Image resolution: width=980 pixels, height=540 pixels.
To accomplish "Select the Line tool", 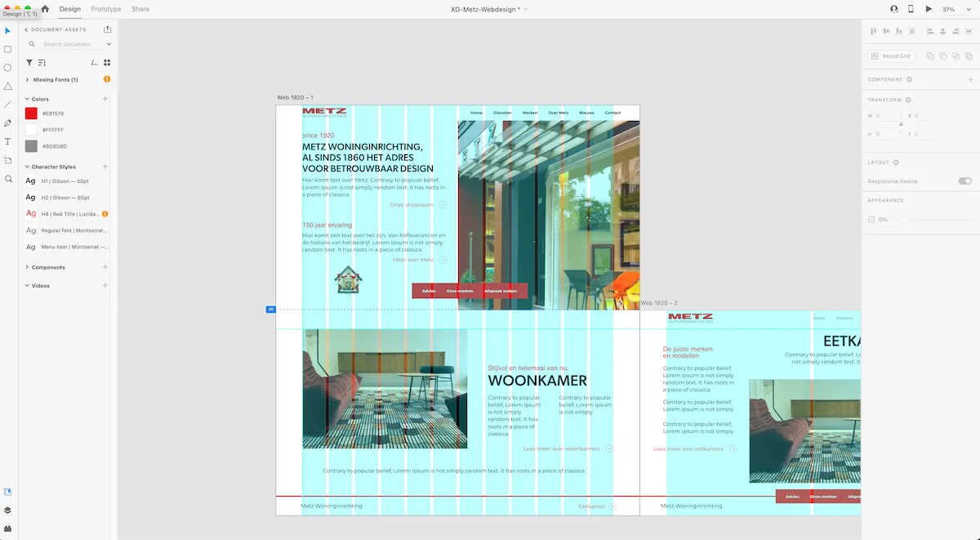I will (8, 105).
